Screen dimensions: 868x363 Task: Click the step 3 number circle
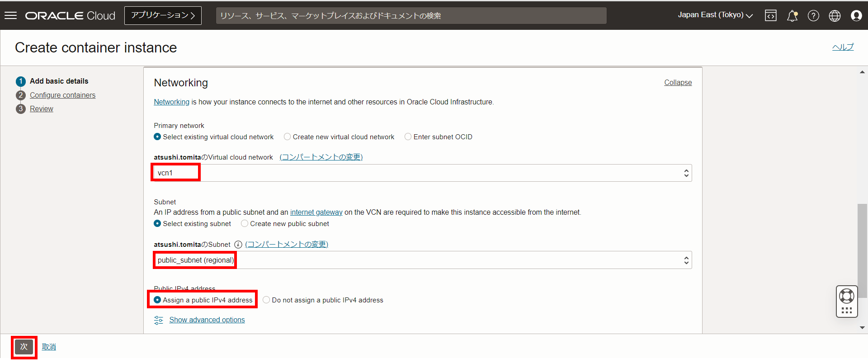[21, 109]
